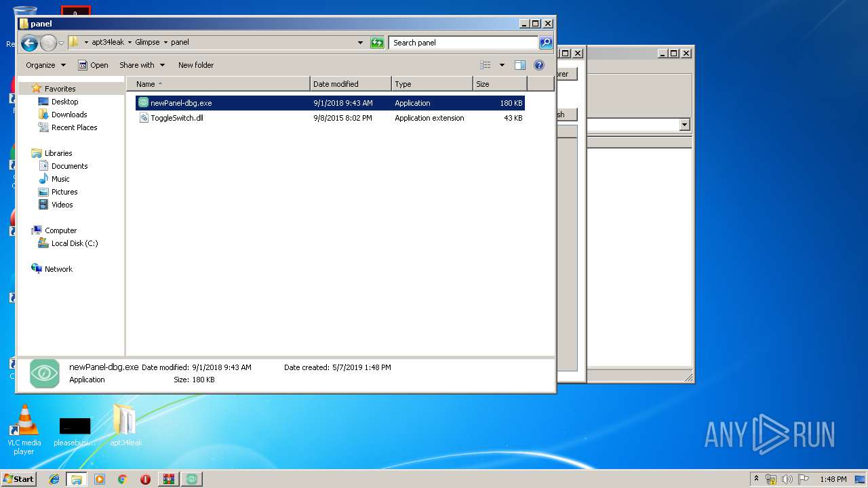
Task: Open the Music library
Action: [x=60, y=179]
